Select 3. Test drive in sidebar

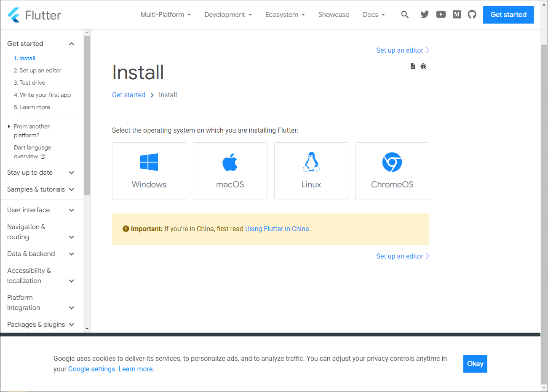29,83
